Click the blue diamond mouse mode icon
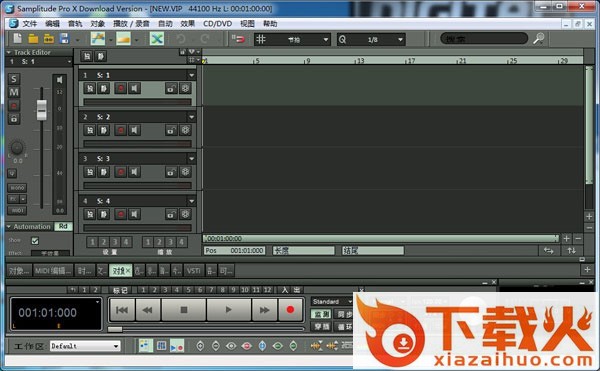This screenshot has height=371, width=600. click(x=262, y=346)
